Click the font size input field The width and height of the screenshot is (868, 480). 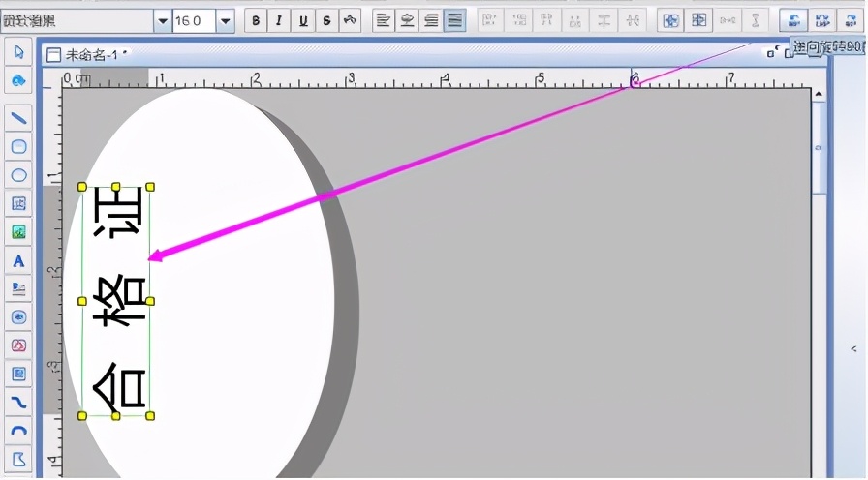194,21
